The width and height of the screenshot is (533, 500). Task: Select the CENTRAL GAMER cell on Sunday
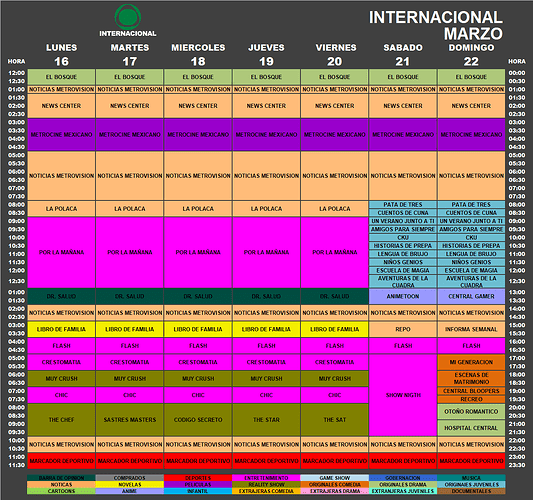(x=471, y=296)
